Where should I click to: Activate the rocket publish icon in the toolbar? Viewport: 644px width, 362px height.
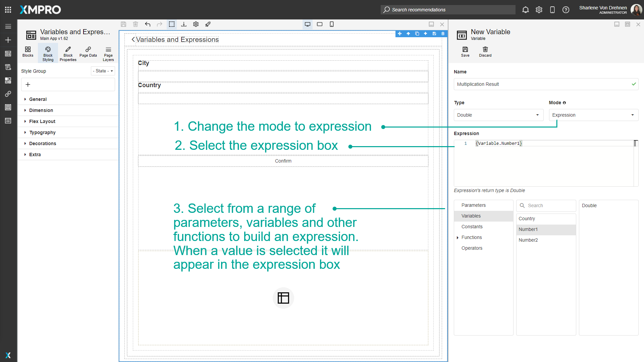click(x=208, y=24)
